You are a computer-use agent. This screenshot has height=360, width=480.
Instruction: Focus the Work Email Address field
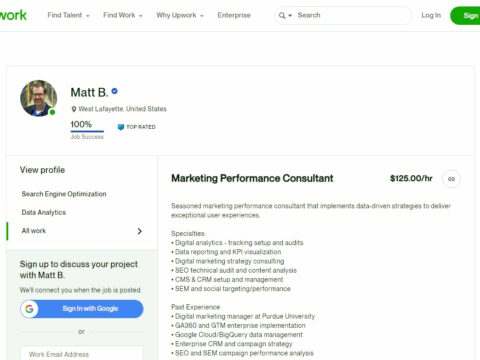(82, 354)
